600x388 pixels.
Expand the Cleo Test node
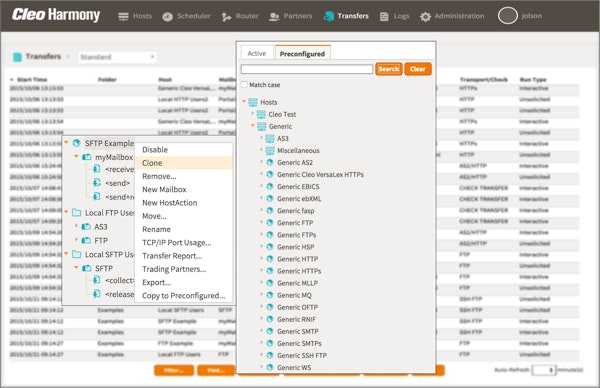(x=253, y=114)
